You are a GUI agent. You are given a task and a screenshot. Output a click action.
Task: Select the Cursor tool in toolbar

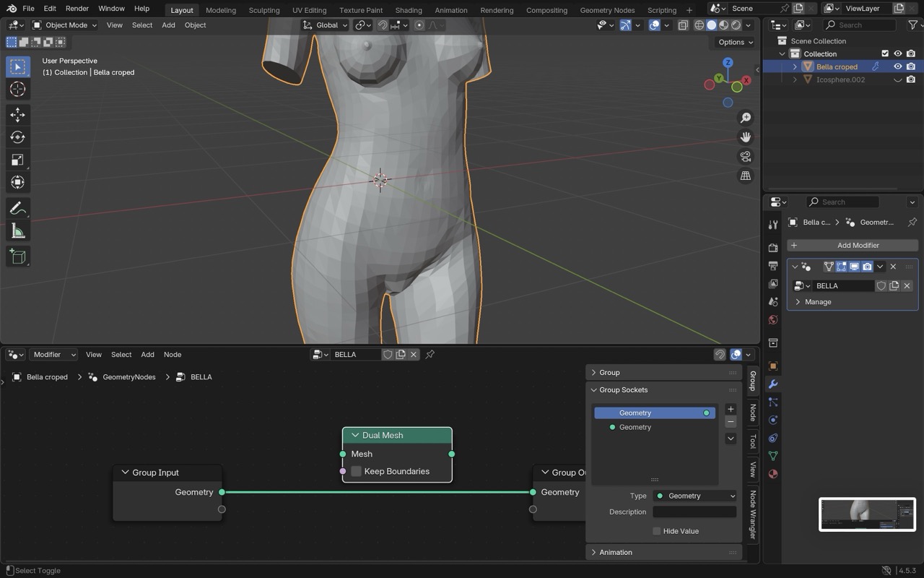[18, 89]
